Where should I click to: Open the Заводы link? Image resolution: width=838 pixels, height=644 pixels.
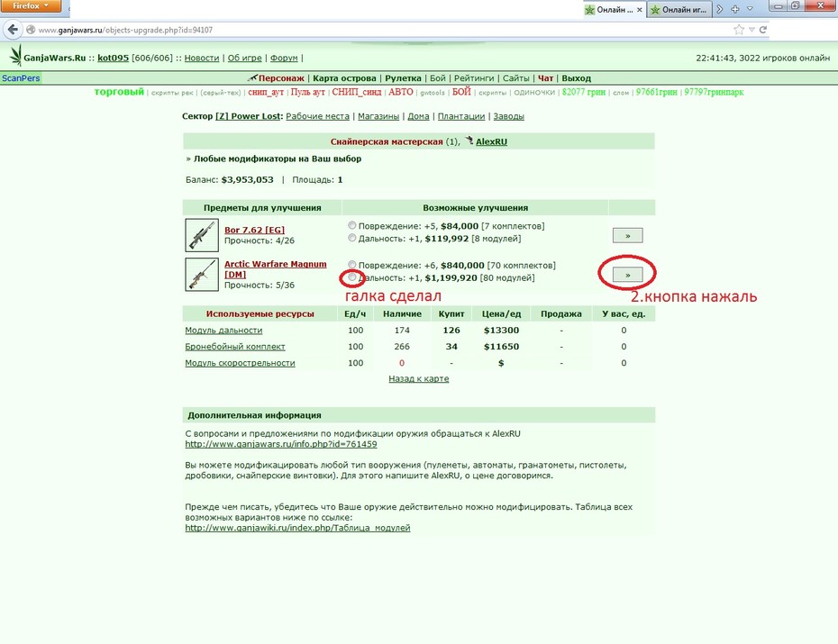(x=508, y=116)
